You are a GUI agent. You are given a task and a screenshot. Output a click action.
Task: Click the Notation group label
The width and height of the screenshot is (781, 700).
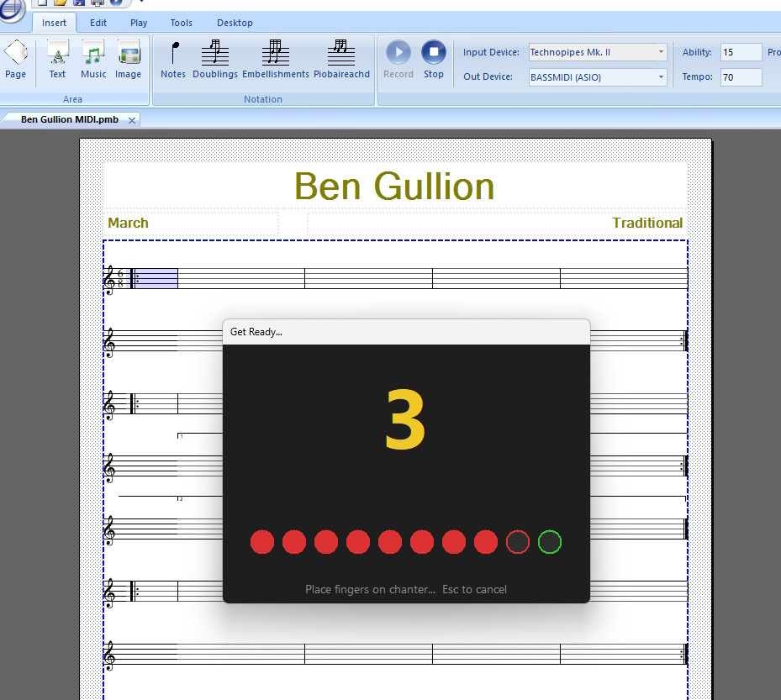coord(263,99)
